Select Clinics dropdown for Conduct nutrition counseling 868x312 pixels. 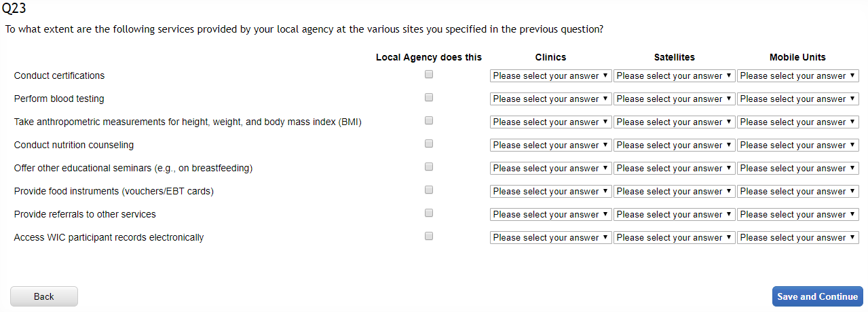coord(550,145)
